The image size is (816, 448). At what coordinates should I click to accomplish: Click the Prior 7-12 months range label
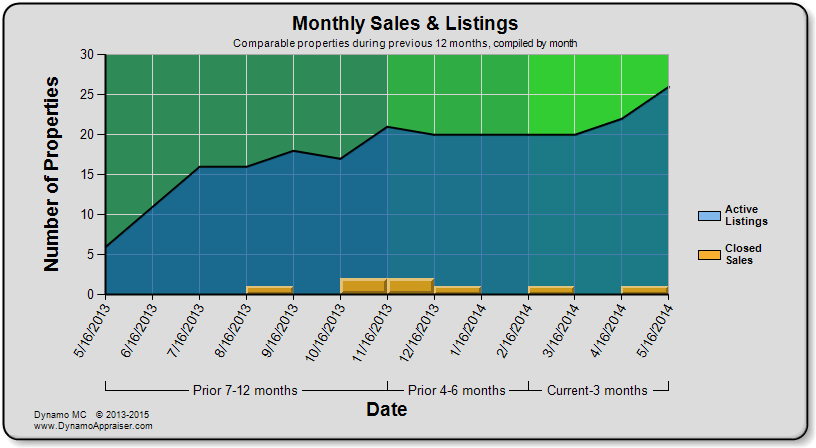pos(245,390)
